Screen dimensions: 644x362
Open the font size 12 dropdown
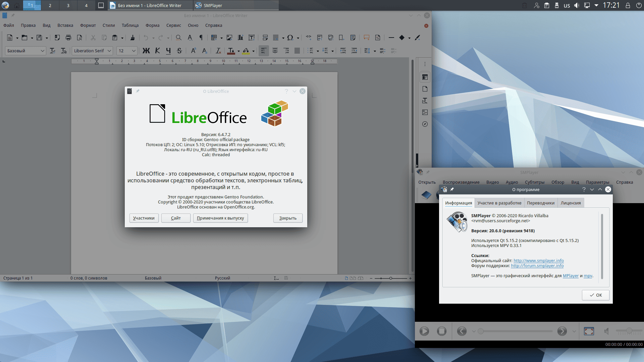point(134,51)
